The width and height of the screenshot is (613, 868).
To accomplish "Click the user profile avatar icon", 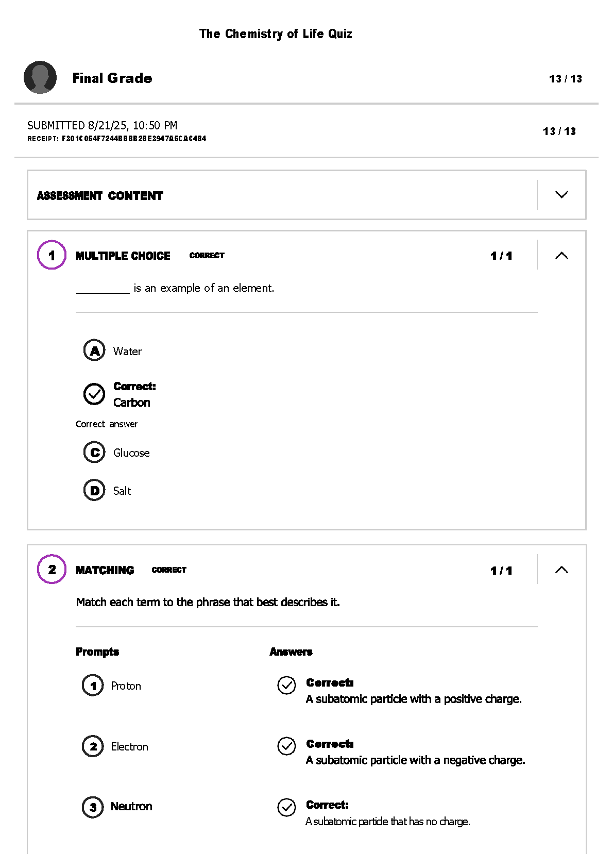I will (40, 77).
